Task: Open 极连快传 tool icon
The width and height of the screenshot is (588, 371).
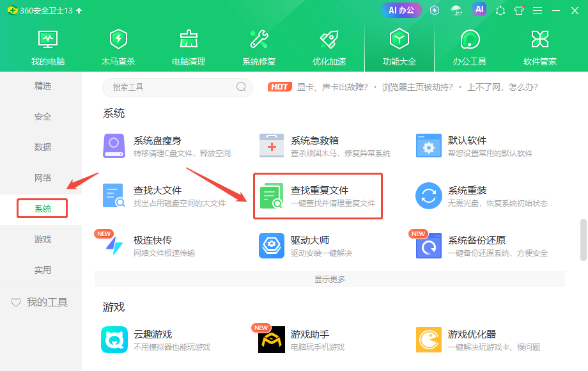Action: 114,246
